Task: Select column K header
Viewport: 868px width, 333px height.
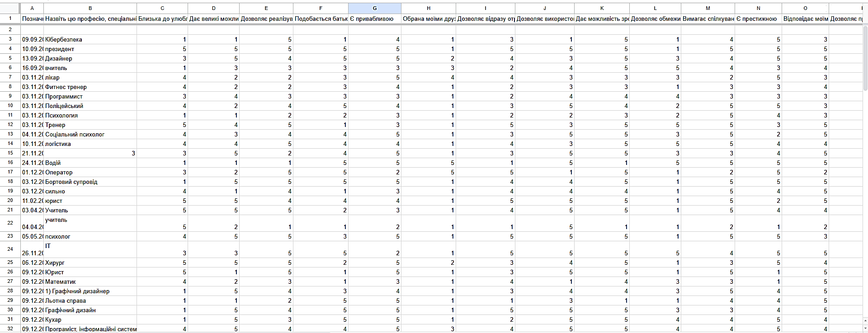Action: point(602,8)
